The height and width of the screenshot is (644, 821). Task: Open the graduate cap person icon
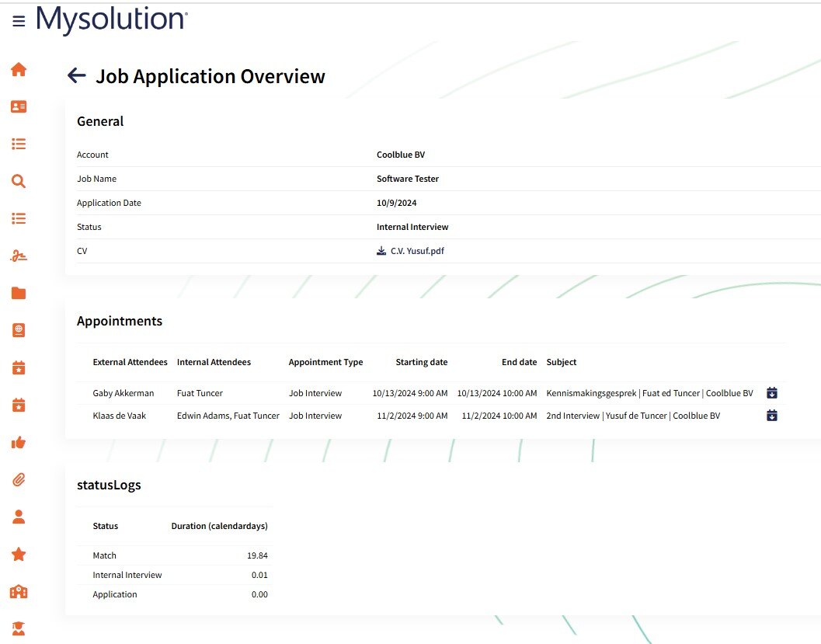[19, 628]
